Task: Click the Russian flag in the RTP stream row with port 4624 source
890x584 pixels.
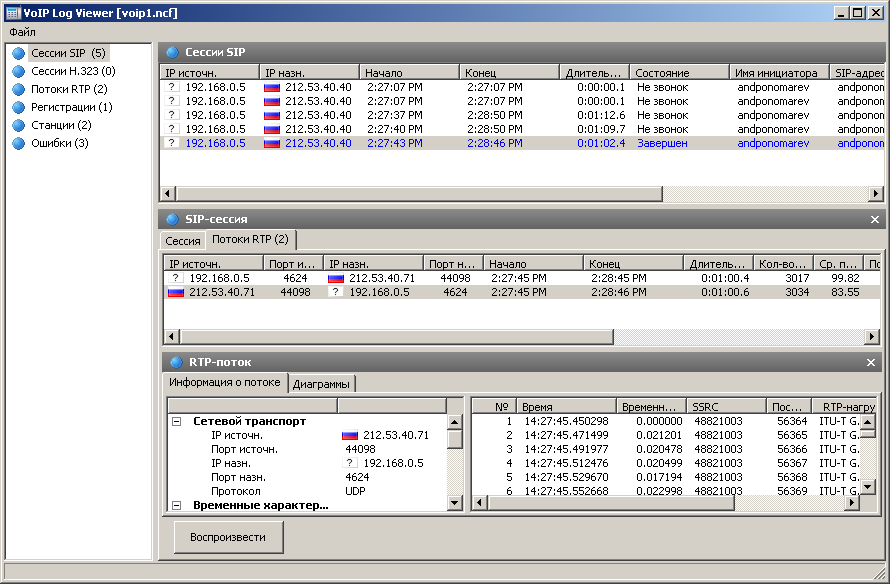Action: [336, 278]
